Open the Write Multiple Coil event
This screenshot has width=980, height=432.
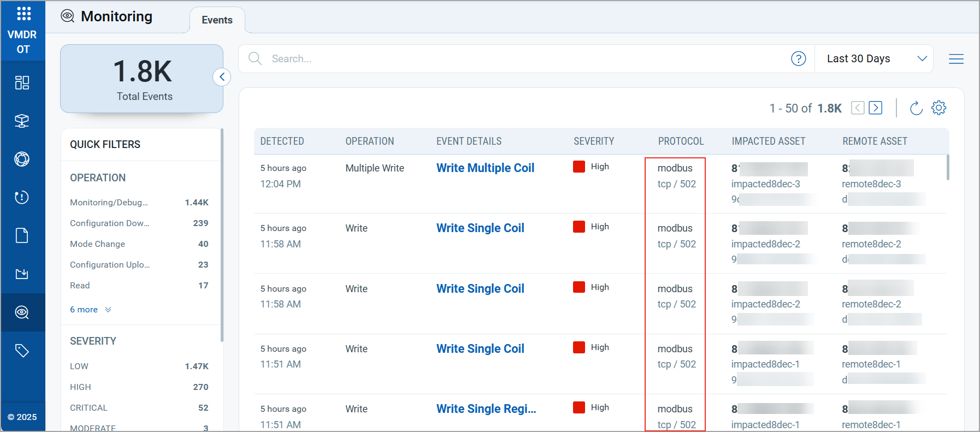click(x=485, y=168)
